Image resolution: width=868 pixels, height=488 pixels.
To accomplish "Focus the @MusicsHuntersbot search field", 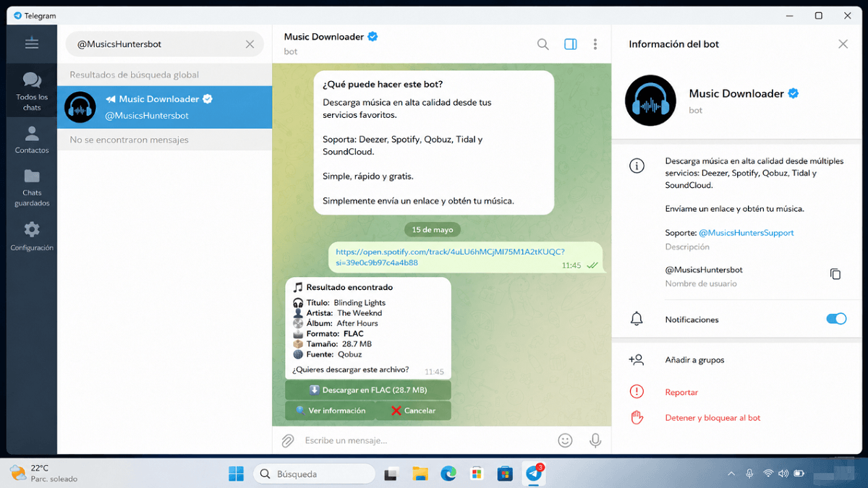I will [x=165, y=44].
